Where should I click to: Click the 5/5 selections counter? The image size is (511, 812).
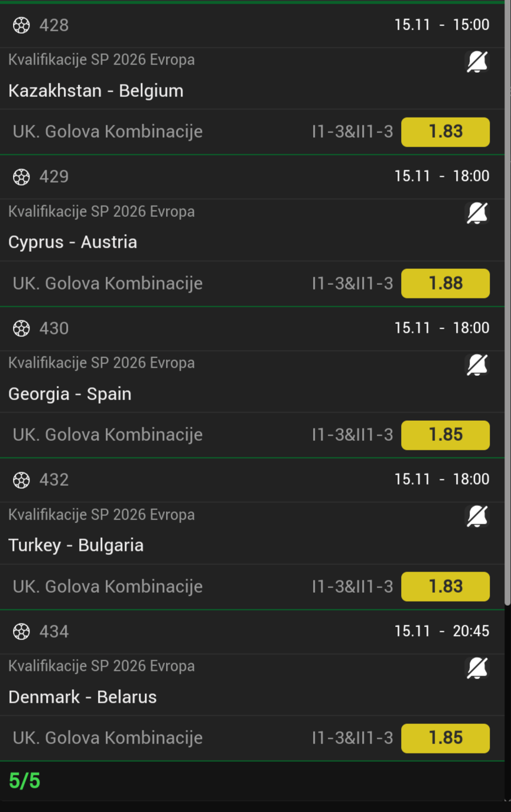pyautogui.click(x=25, y=781)
